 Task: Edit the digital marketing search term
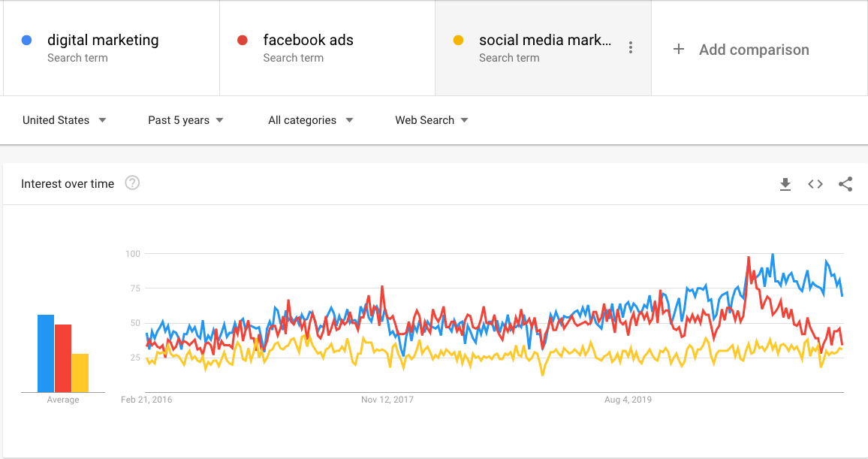click(103, 41)
